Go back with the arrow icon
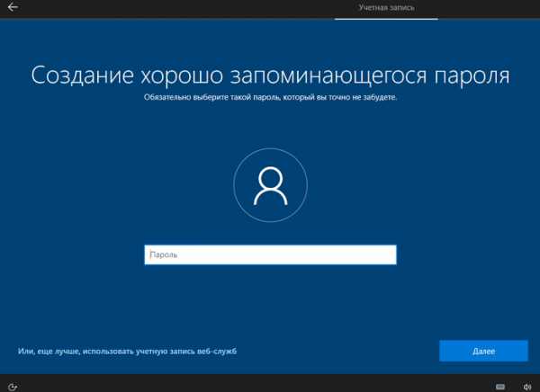The image size is (540, 392). click(x=13, y=7)
